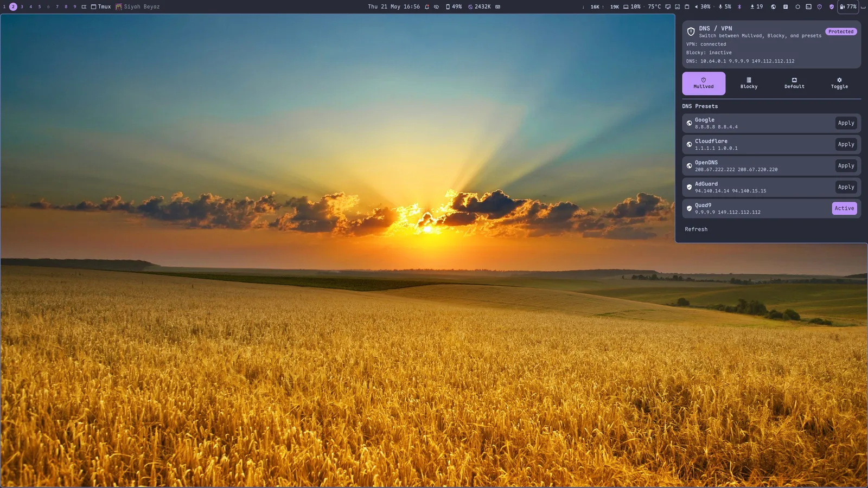Click the notification bell icon beside the clock
This screenshot has height=488, width=868.
(x=427, y=7)
